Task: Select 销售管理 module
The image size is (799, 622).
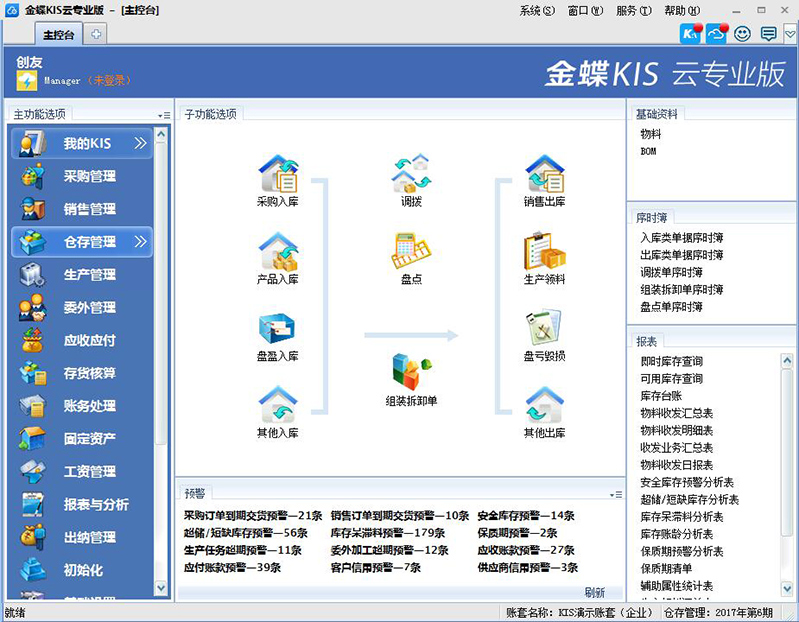Action: click(x=82, y=209)
